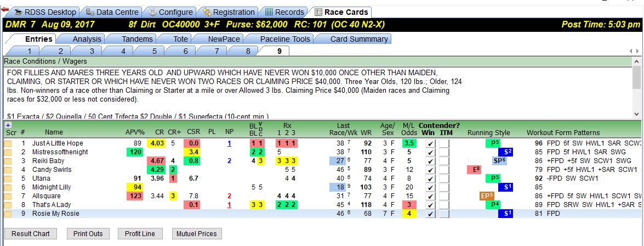This screenshot has height=246, width=644.
Task: Click SP6 running style badge for Reiki Baby
Action: click(x=499, y=161)
